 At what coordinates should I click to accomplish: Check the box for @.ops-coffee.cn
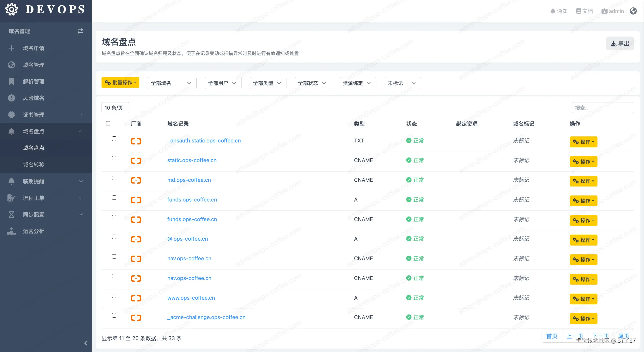114,237
